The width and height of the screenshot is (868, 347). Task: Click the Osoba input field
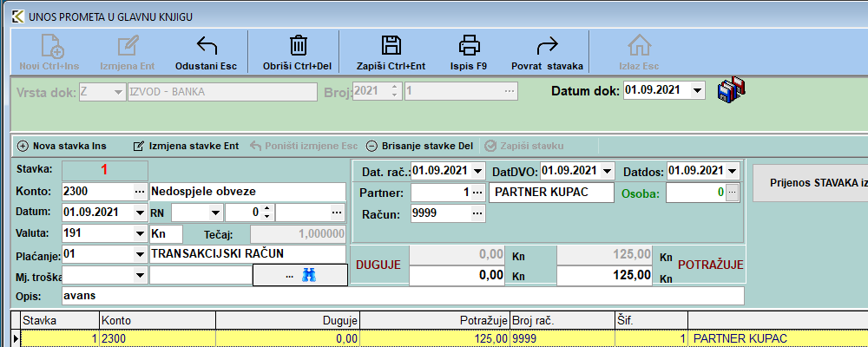(x=696, y=193)
